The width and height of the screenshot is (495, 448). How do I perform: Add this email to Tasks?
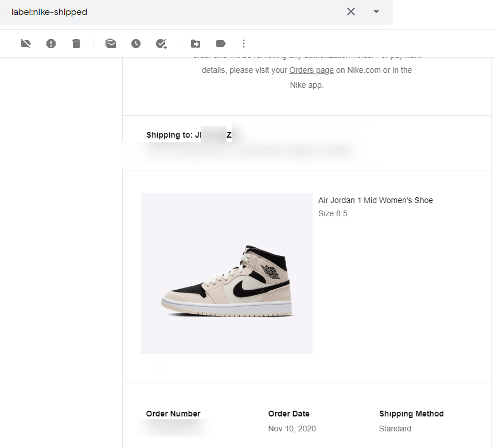pyautogui.click(x=161, y=43)
